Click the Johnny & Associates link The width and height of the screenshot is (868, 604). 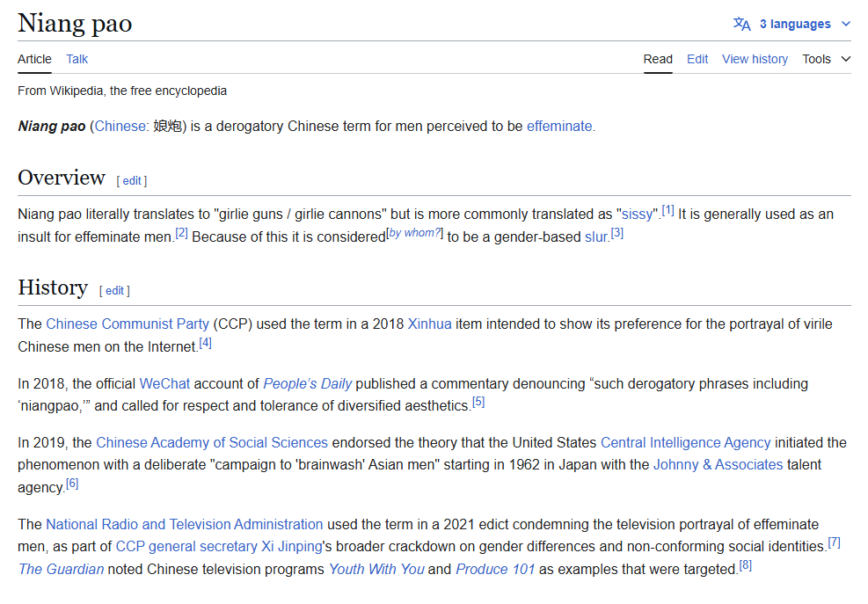click(x=718, y=464)
